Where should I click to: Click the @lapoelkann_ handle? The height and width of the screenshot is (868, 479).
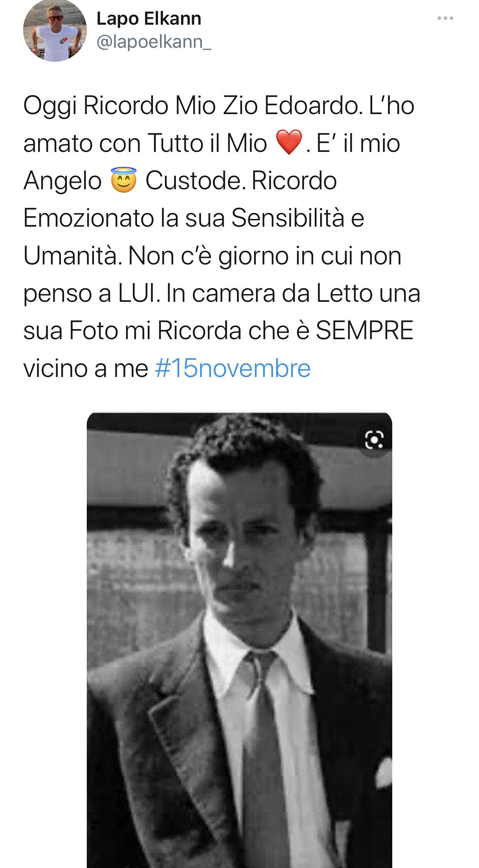point(153,42)
